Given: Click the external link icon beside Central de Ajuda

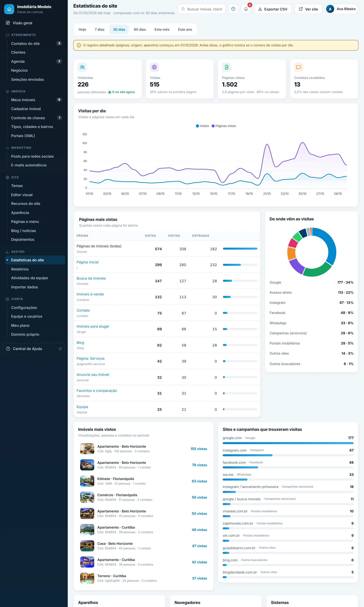Looking at the screenshot, I should 60,349.
